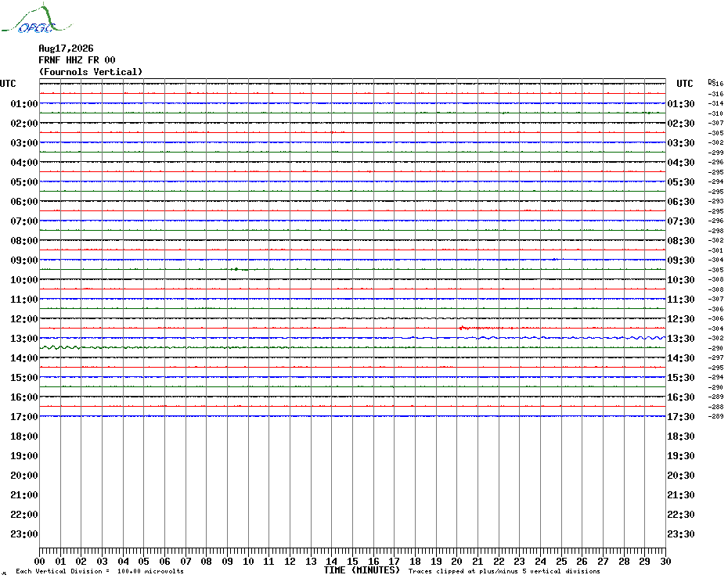The height and width of the screenshot is (582, 728).
Task: Click the Each Vertical Division scale note
Action: 100,571
